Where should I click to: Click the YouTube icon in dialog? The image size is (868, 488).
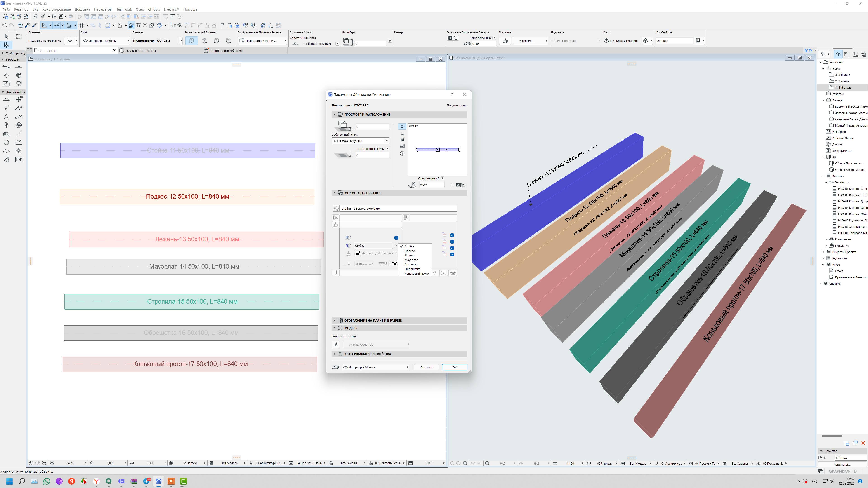click(443, 273)
